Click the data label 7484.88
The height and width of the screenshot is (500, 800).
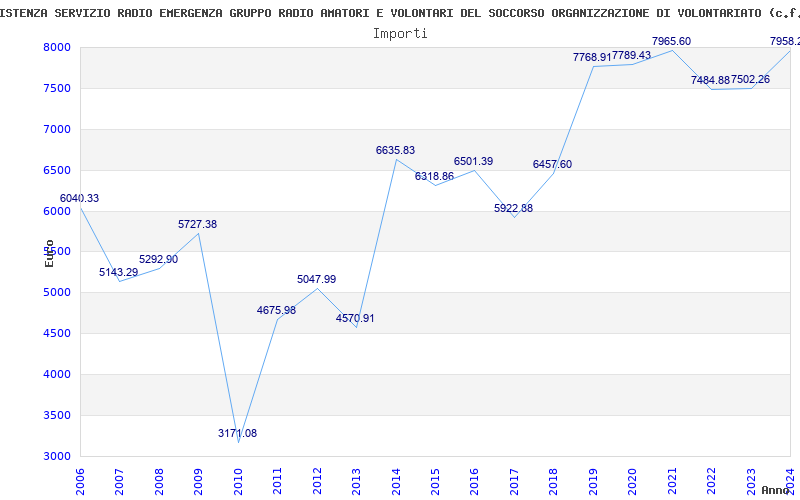710,80
